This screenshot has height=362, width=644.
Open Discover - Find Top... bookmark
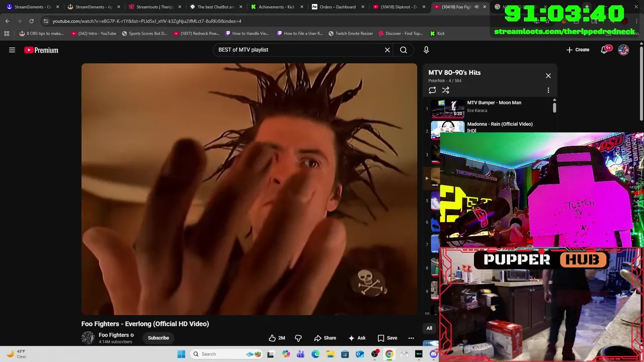400,33
